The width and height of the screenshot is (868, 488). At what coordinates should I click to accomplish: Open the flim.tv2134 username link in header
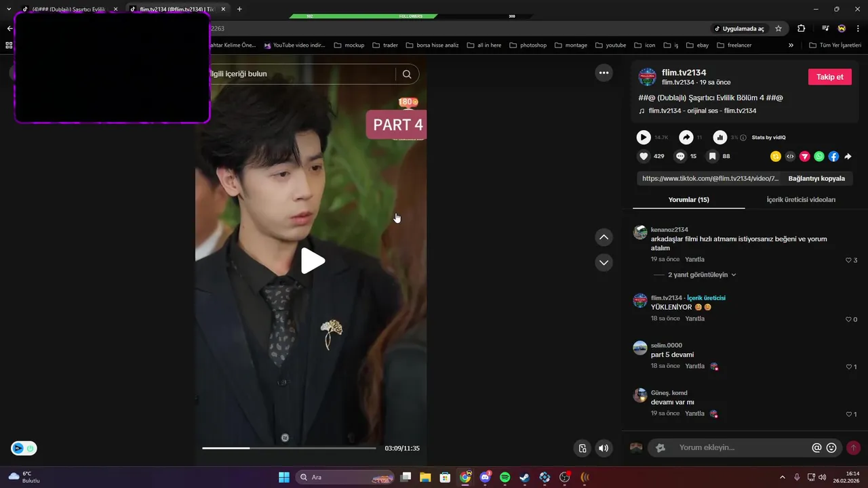684,73
